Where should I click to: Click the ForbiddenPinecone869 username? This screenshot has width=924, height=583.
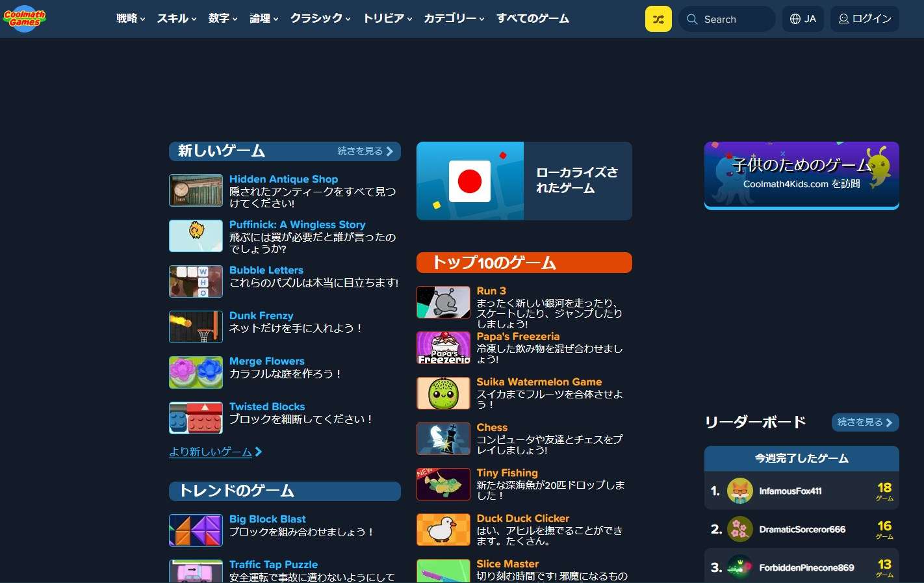[x=806, y=568]
